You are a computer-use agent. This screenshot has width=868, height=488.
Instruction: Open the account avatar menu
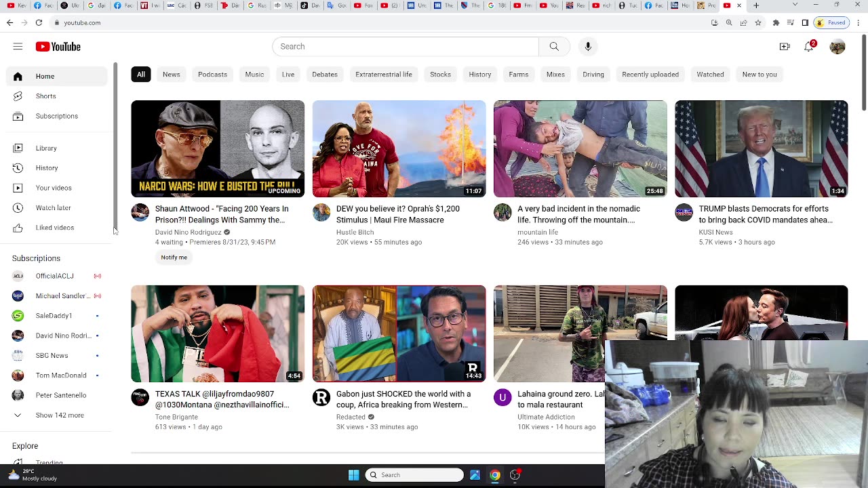tap(837, 46)
